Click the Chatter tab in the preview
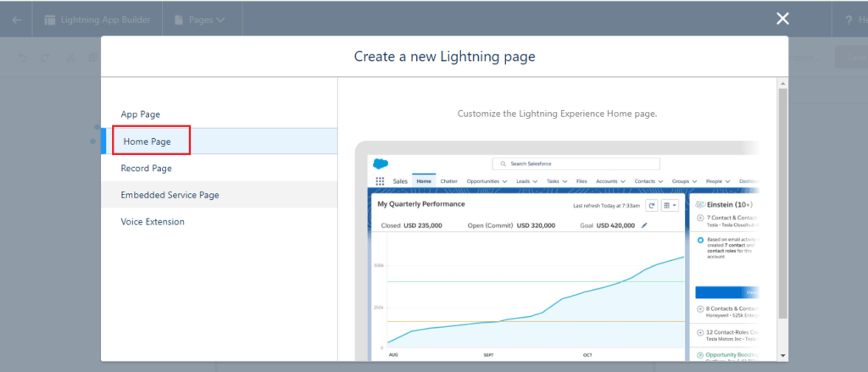 (x=449, y=181)
